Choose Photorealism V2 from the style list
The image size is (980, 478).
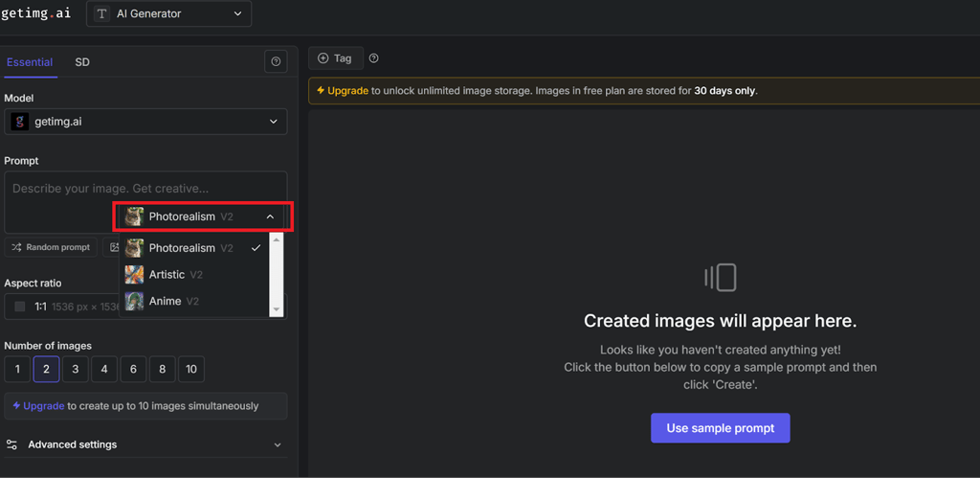coord(193,248)
